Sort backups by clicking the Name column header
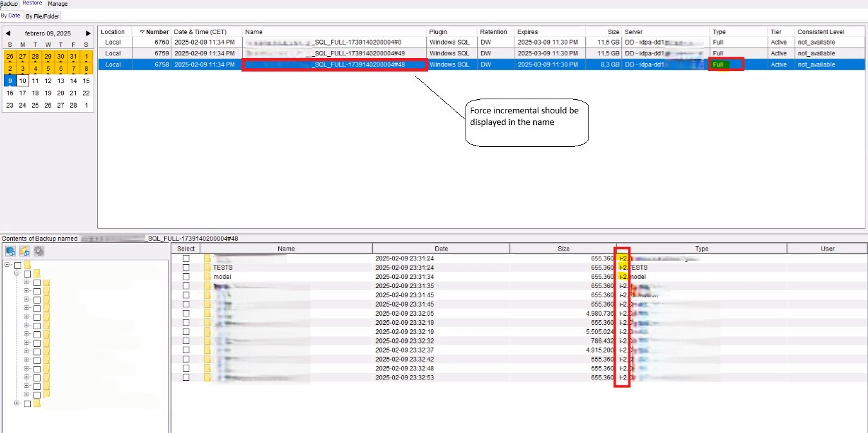The width and height of the screenshot is (868, 433). (x=253, y=32)
